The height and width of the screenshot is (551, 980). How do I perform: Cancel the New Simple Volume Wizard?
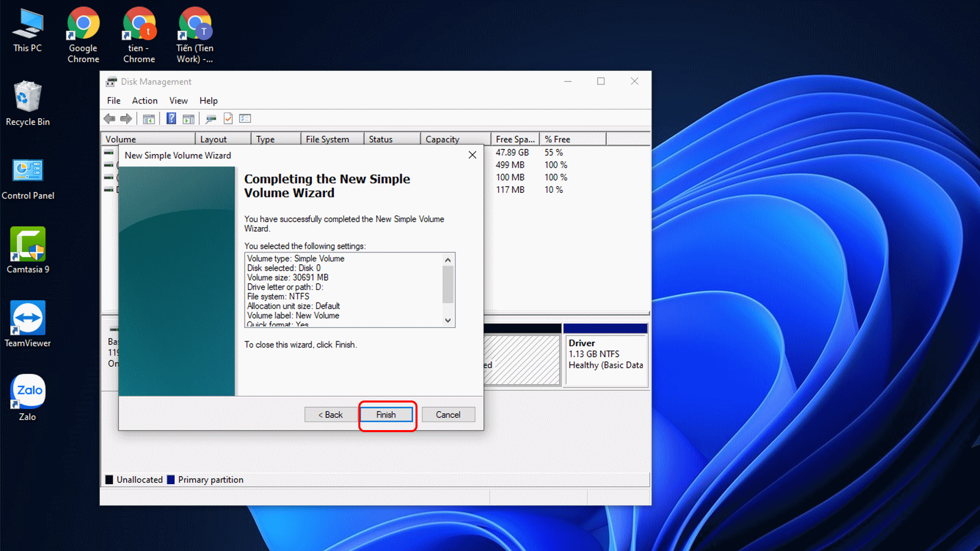click(448, 415)
